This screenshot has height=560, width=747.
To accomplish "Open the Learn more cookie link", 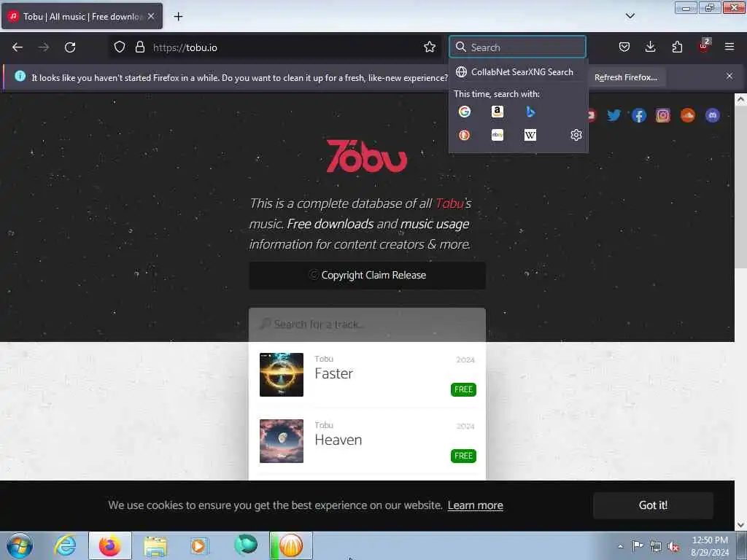I will [x=475, y=505].
